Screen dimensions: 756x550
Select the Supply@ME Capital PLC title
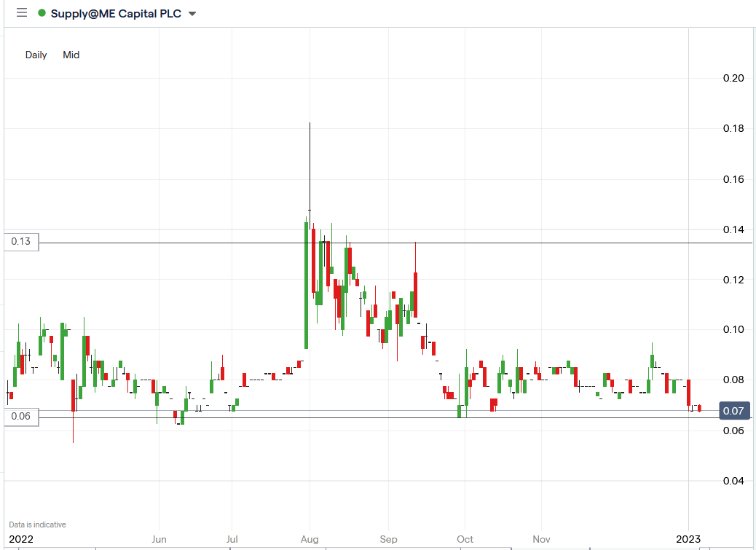tap(116, 14)
